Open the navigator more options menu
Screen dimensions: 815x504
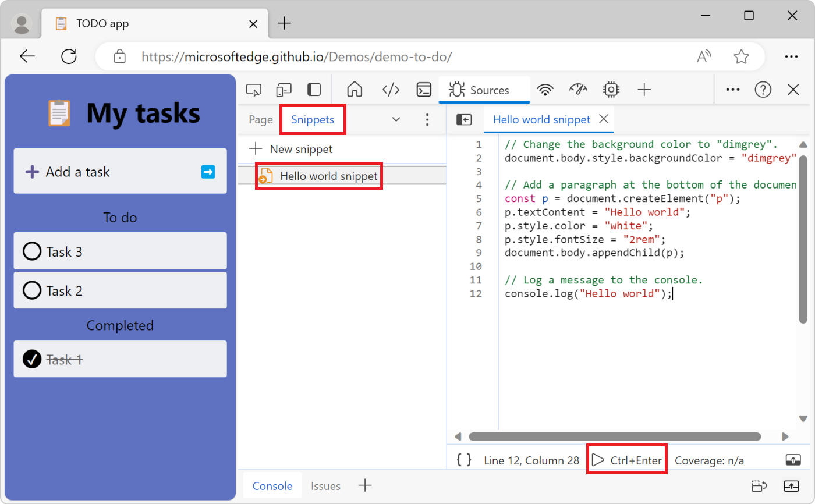click(427, 119)
